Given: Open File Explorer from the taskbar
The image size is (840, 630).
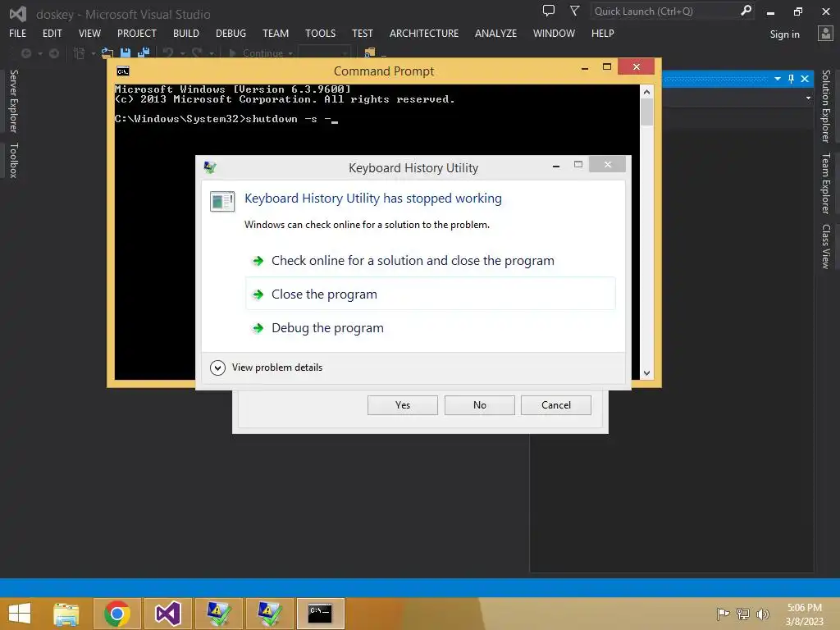Looking at the screenshot, I should pyautogui.click(x=66, y=614).
